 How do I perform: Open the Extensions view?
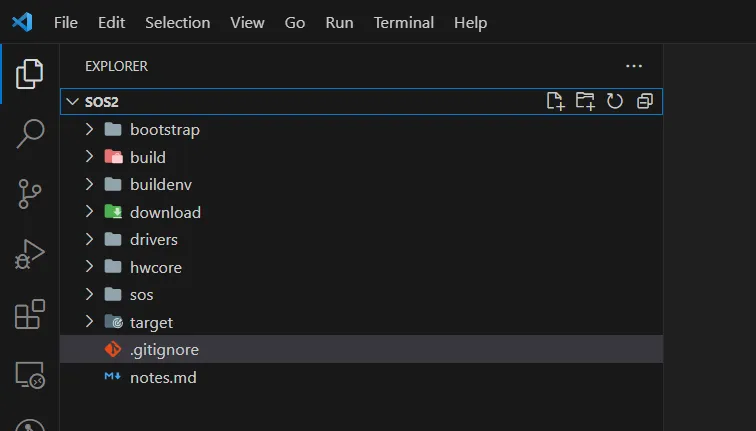click(30, 314)
